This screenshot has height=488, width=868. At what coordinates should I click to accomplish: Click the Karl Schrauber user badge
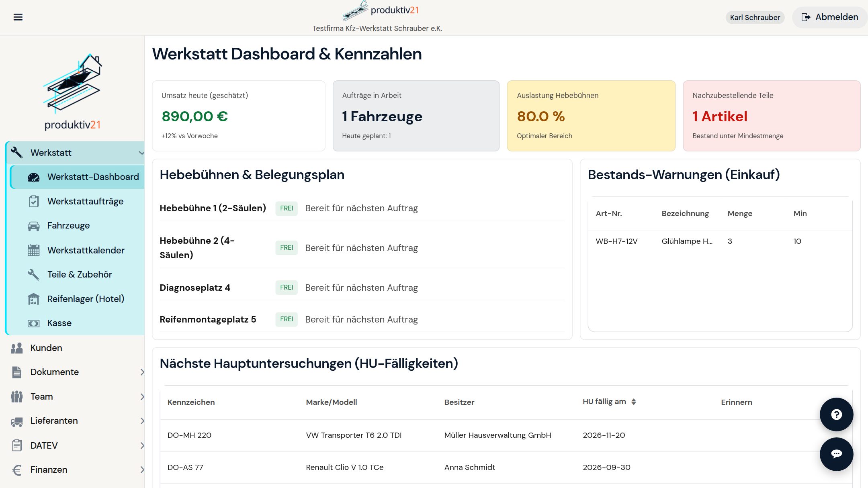[755, 18]
